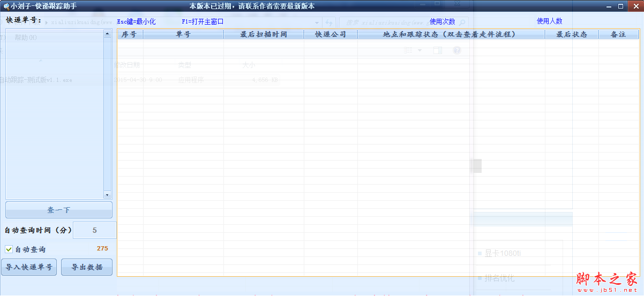Click the 最后扫描时间 column header
The image size is (644, 296).
tap(264, 34)
